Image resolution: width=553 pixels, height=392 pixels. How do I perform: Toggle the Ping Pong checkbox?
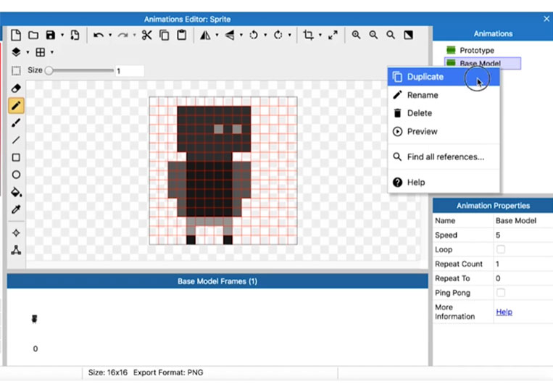[x=500, y=293]
